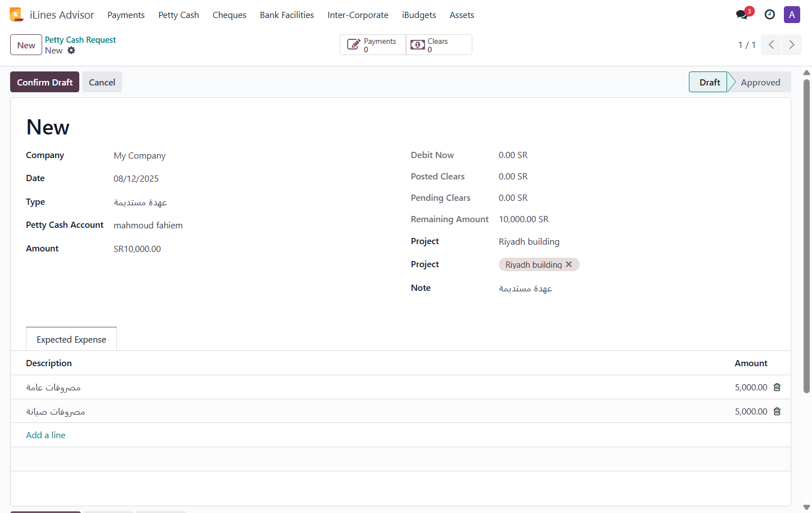Go to the next record arrow
Image resolution: width=812 pixels, height=513 pixels.
[792, 45]
